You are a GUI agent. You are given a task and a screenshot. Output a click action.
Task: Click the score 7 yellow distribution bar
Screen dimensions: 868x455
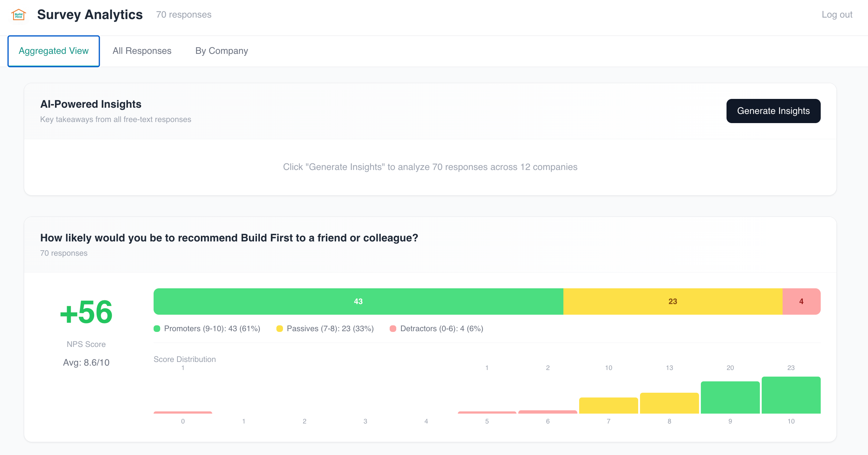coord(608,406)
